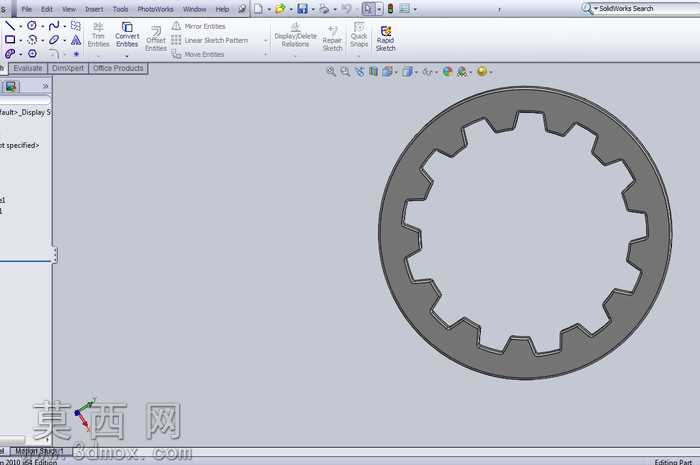Select the Slot sketch tool

[10, 54]
